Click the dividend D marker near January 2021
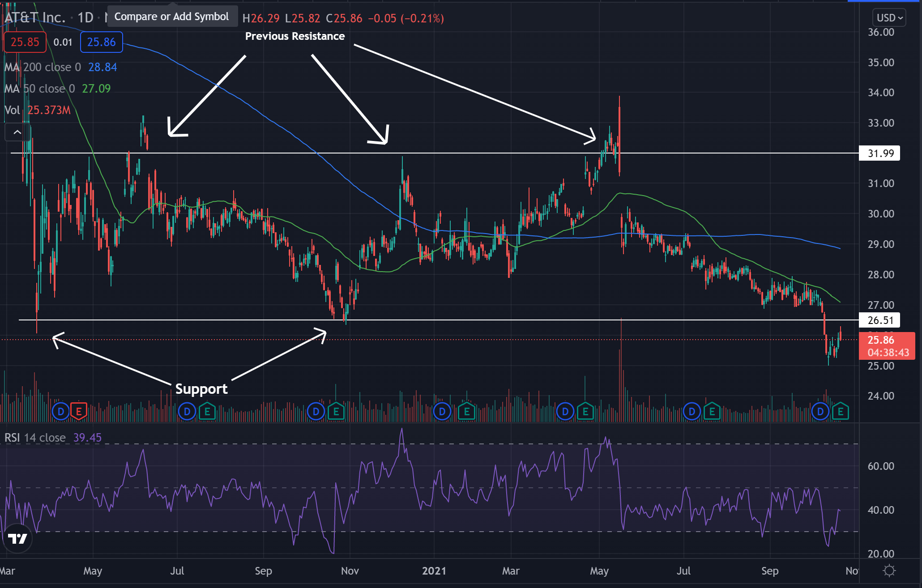 click(x=442, y=411)
